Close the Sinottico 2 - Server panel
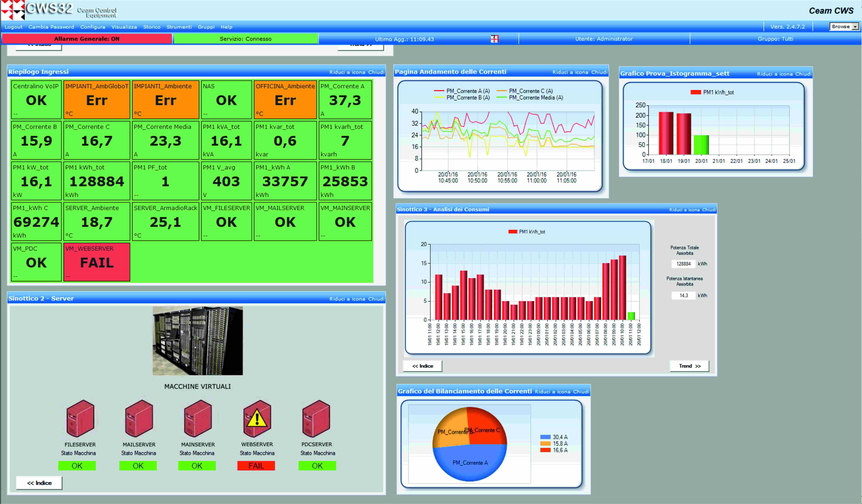 click(376, 299)
